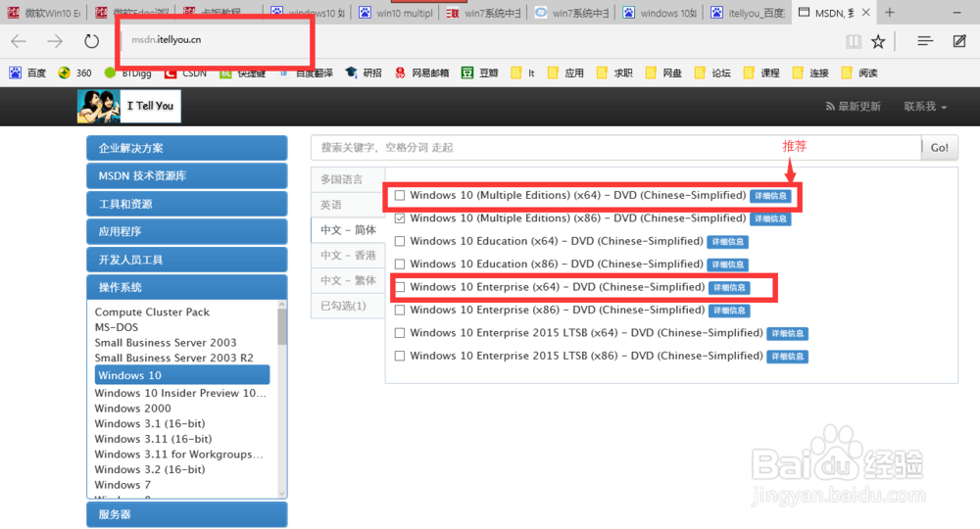Image resolution: width=980 pixels, height=529 pixels.
Task: Select Windows 7 in the OS list
Action: pos(122,485)
